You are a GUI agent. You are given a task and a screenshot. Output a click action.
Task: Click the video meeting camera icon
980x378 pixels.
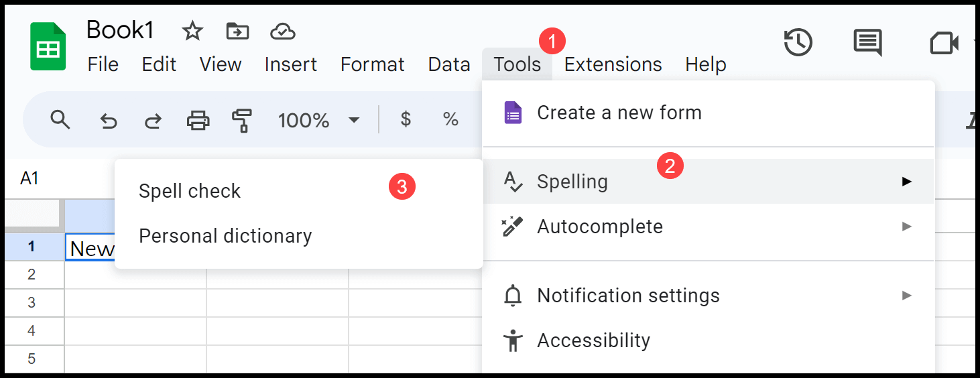[944, 44]
